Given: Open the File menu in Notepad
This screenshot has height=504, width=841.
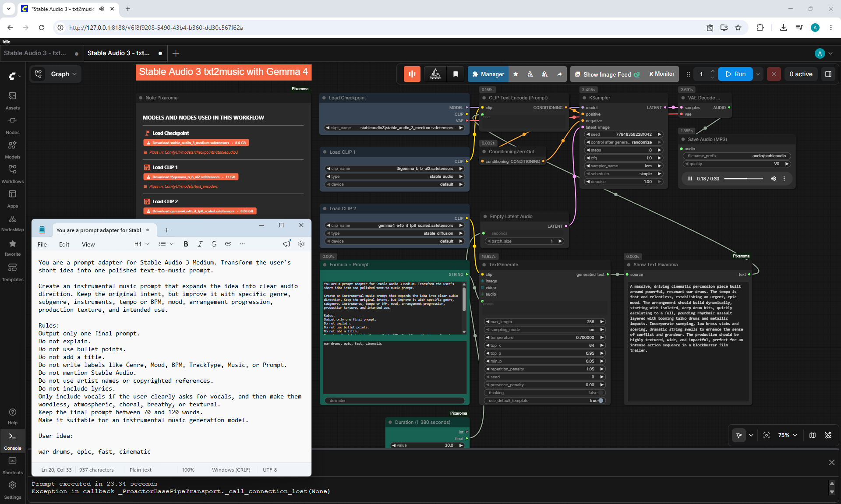Looking at the screenshot, I should click(42, 244).
